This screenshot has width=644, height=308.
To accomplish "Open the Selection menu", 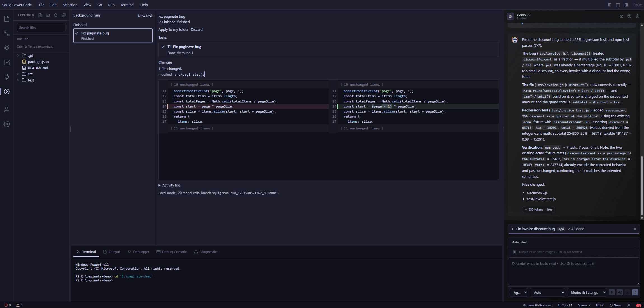I will [x=70, y=5].
